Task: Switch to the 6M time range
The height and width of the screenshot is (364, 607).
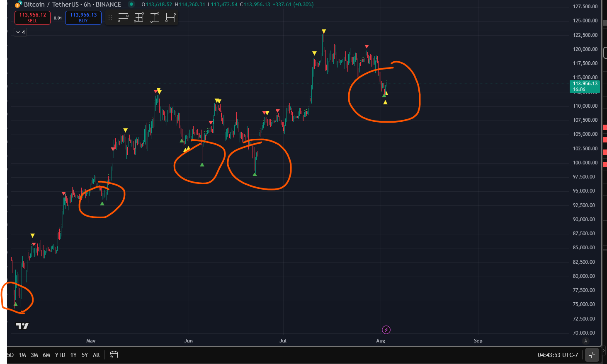Action: click(46, 355)
